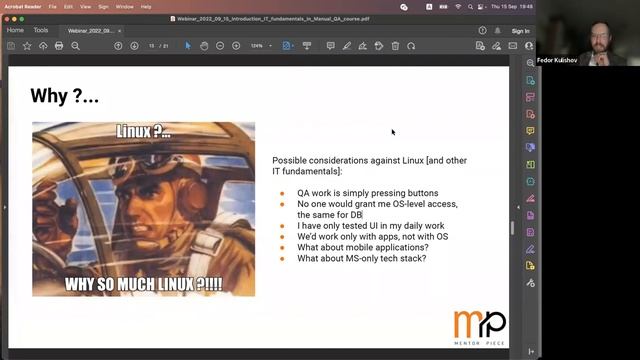Open the pink Edit PDF tool in right pane
The image size is (640, 360).
click(530, 97)
